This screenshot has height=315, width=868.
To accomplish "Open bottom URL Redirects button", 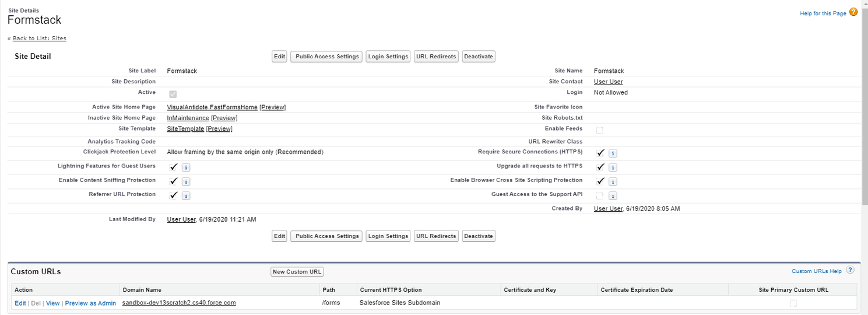I will [436, 236].
